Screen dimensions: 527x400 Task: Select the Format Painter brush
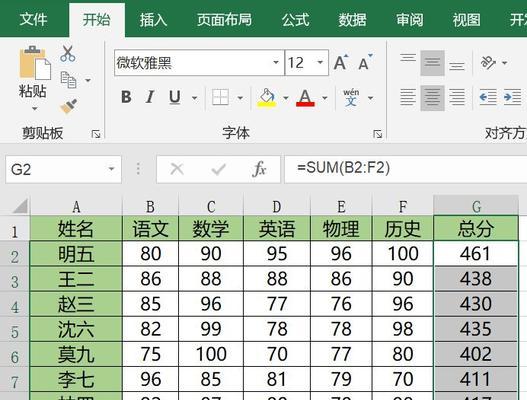coord(69,106)
